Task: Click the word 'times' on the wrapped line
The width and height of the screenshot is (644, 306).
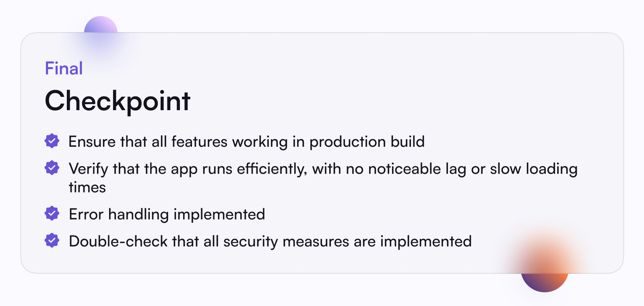Action: [x=87, y=187]
